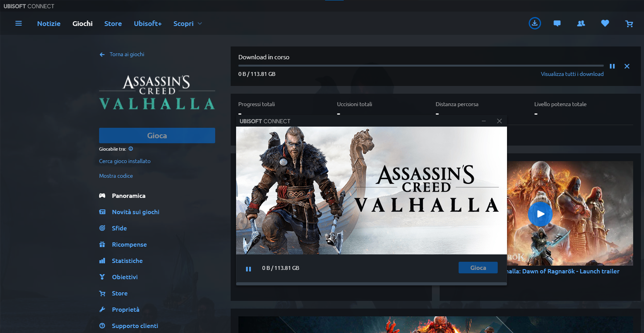Select Panoramica in the game sidebar

128,196
